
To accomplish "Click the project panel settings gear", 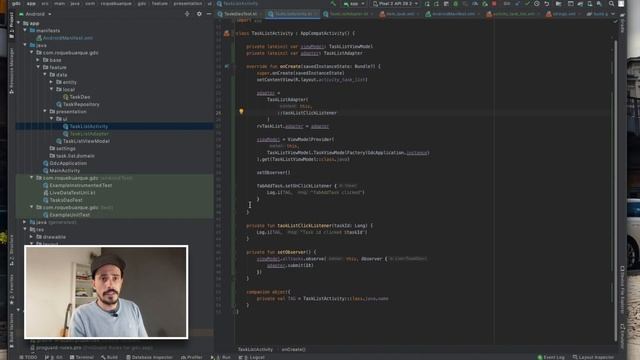I will click(x=199, y=14).
